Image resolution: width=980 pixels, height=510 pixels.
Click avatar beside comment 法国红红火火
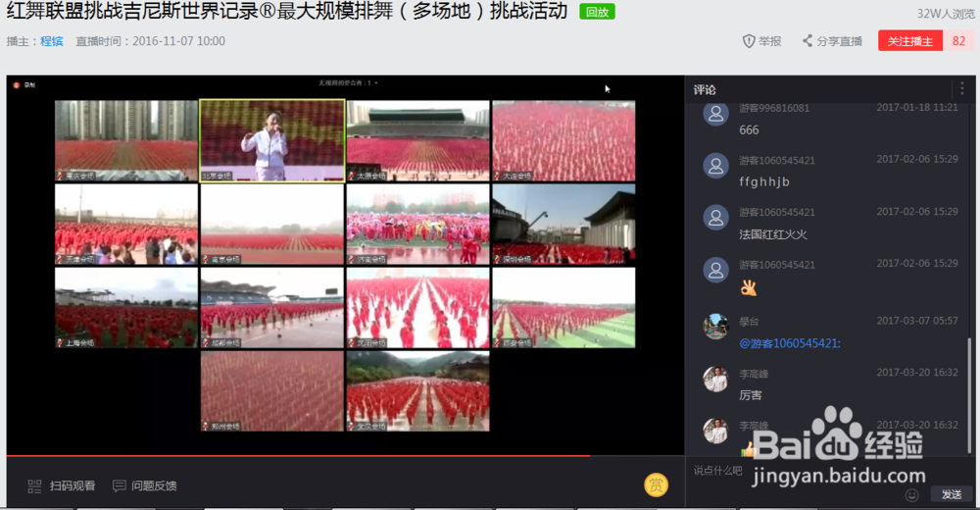pyautogui.click(x=715, y=218)
